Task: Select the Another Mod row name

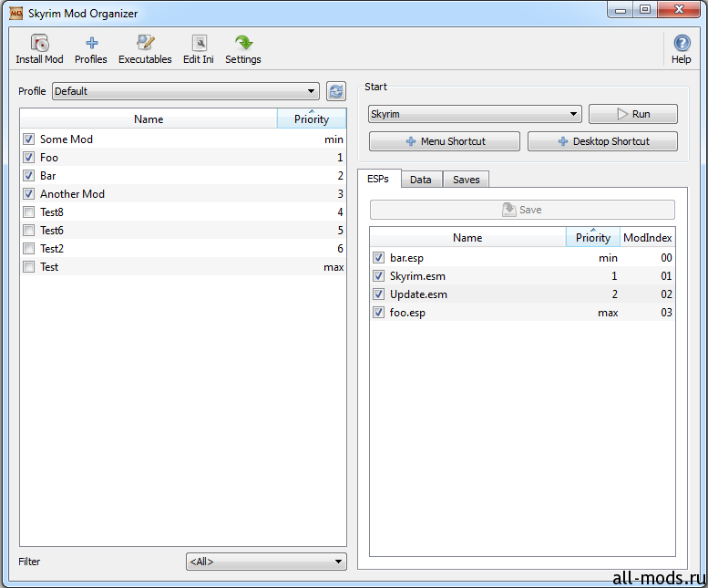Action: [x=72, y=194]
